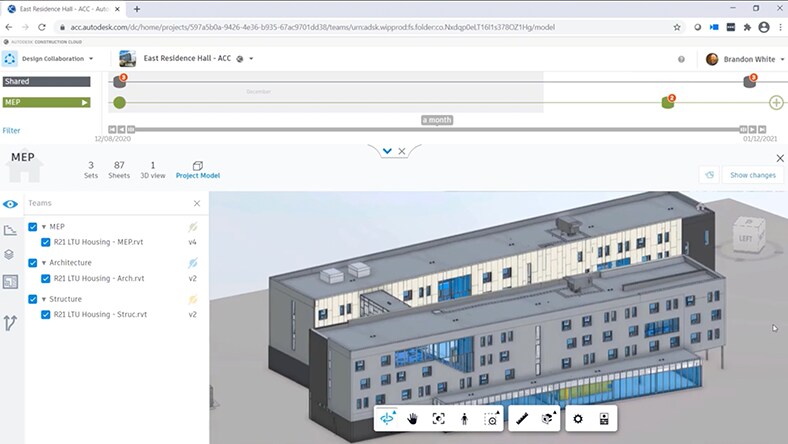
Task: Activate the Pan hand tool
Action: tap(413, 419)
